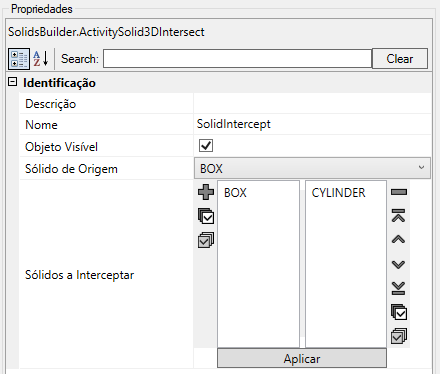
Task: Select all items in right list
Action: tap(399, 312)
